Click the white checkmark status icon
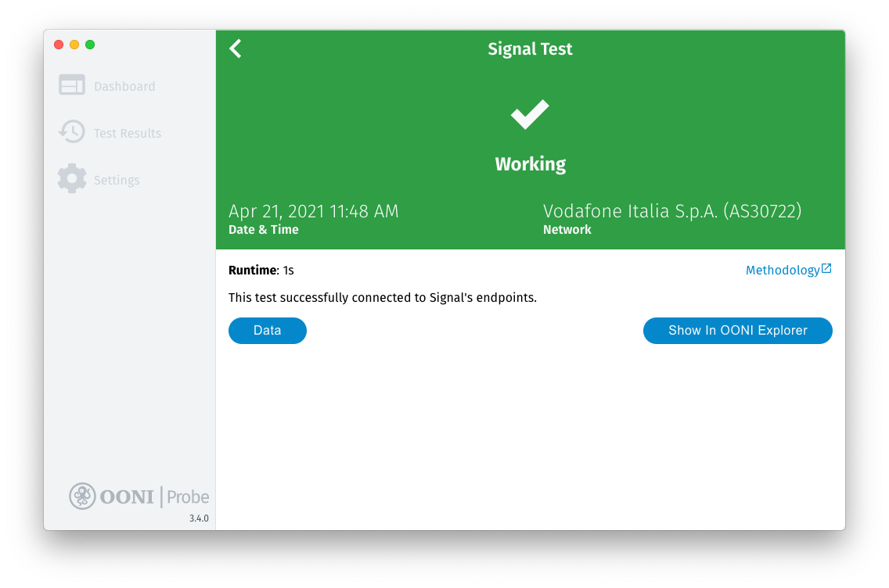The height and width of the screenshot is (588, 889). (530, 115)
